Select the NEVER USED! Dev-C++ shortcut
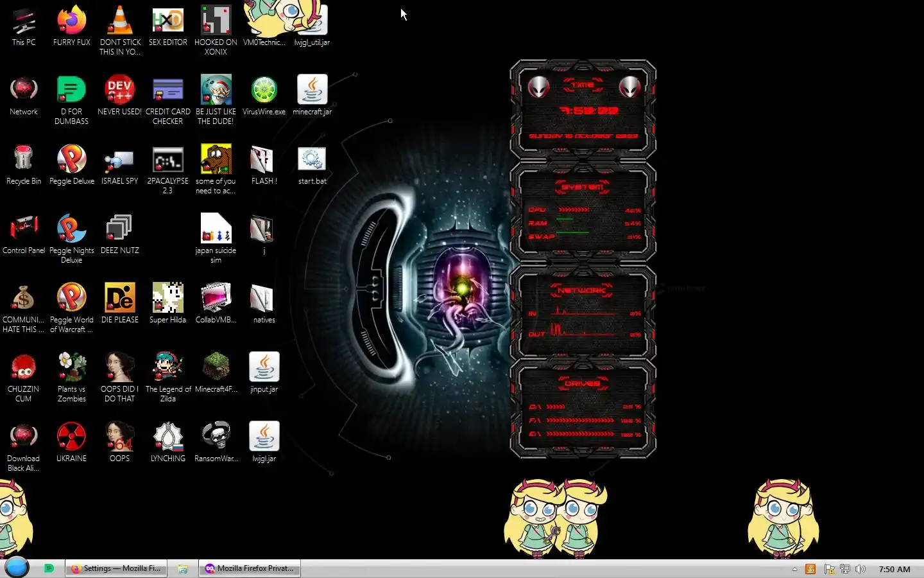 tap(120, 95)
